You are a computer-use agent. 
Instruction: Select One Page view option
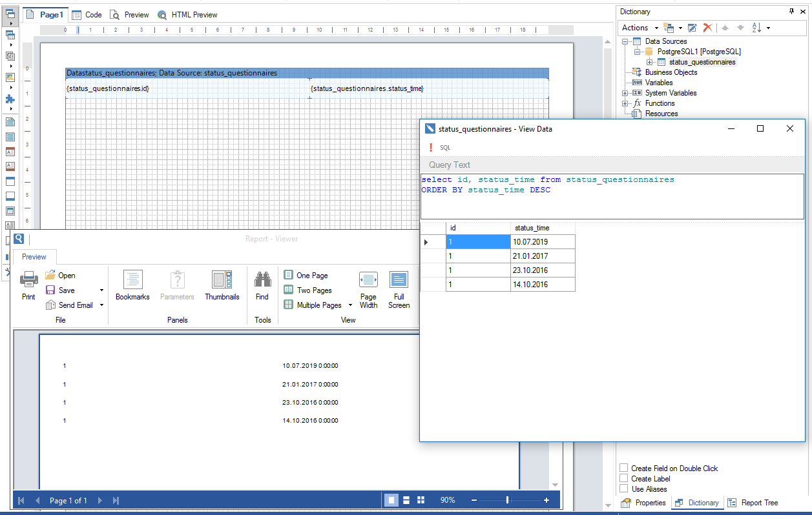coord(306,275)
